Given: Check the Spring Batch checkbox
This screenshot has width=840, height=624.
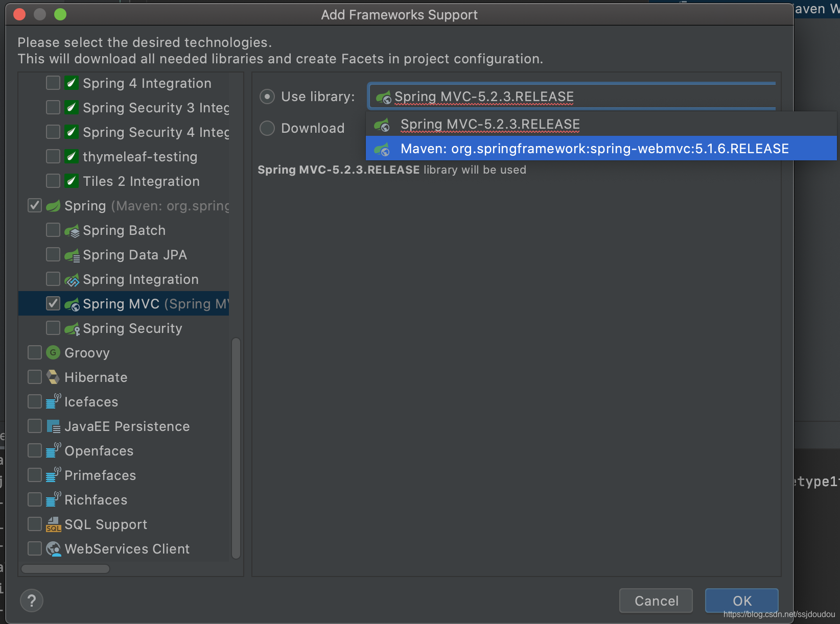Looking at the screenshot, I should 53,230.
